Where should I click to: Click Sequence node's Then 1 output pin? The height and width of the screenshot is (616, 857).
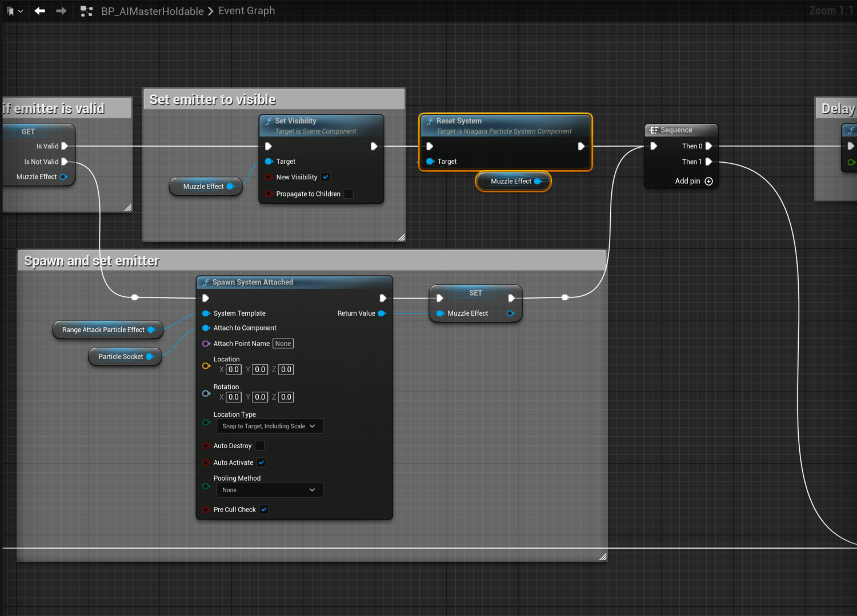coord(708,162)
